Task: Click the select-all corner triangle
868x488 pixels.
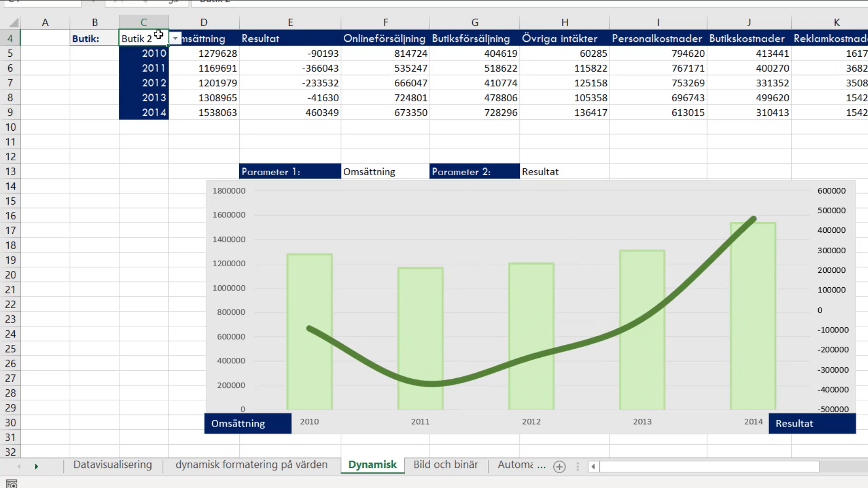Action: pyautogui.click(x=14, y=22)
